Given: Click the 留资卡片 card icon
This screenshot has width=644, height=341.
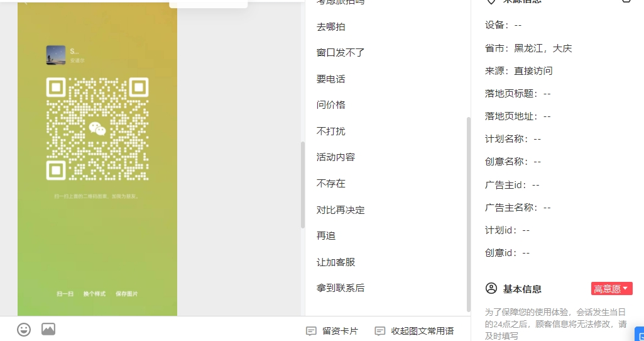Looking at the screenshot, I should pyautogui.click(x=312, y=331).
